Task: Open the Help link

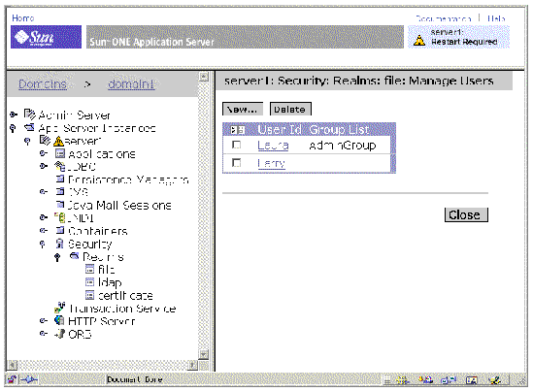Action: point(496,18)
